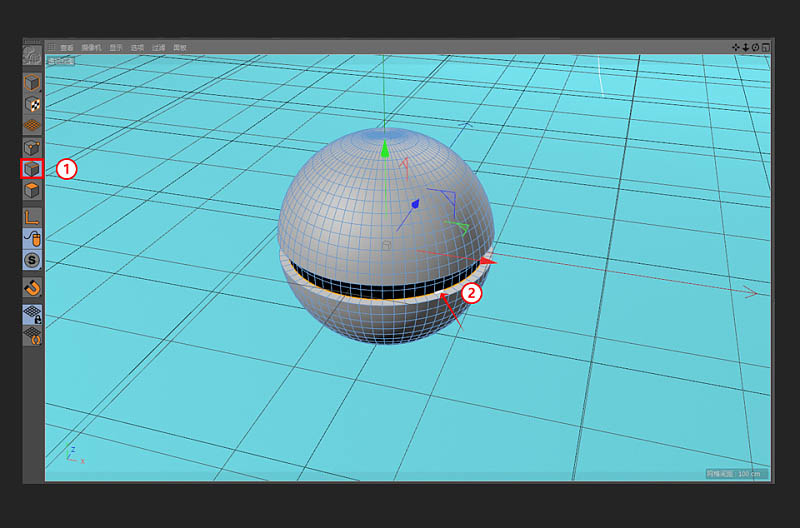Toggle the Tweak mode mouse icon
This screenshot has height=528, width=800.
32,238
